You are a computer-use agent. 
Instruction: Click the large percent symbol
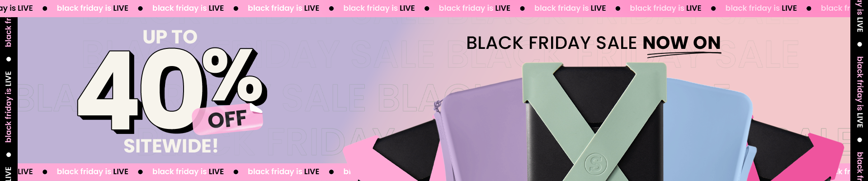(x=234, y=76)
